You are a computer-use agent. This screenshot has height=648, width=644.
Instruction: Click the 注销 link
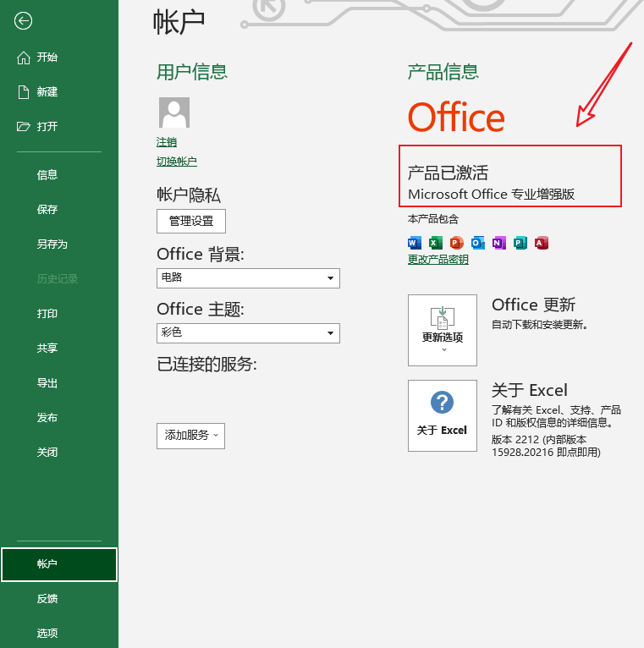pyautogui.click(x=167, y=142)
